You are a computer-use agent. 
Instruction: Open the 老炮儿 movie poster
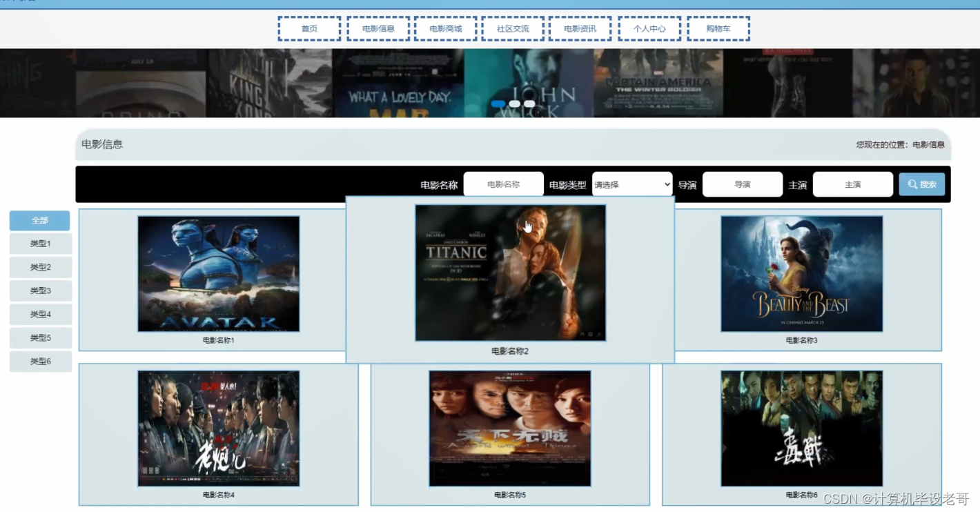pyautogui.click(x=219, y=429)
